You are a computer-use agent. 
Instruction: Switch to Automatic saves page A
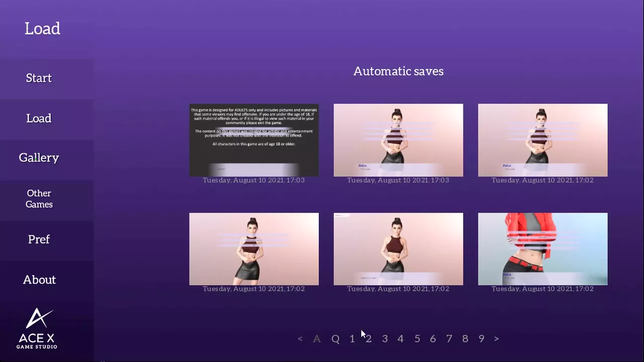click(316, 339)
